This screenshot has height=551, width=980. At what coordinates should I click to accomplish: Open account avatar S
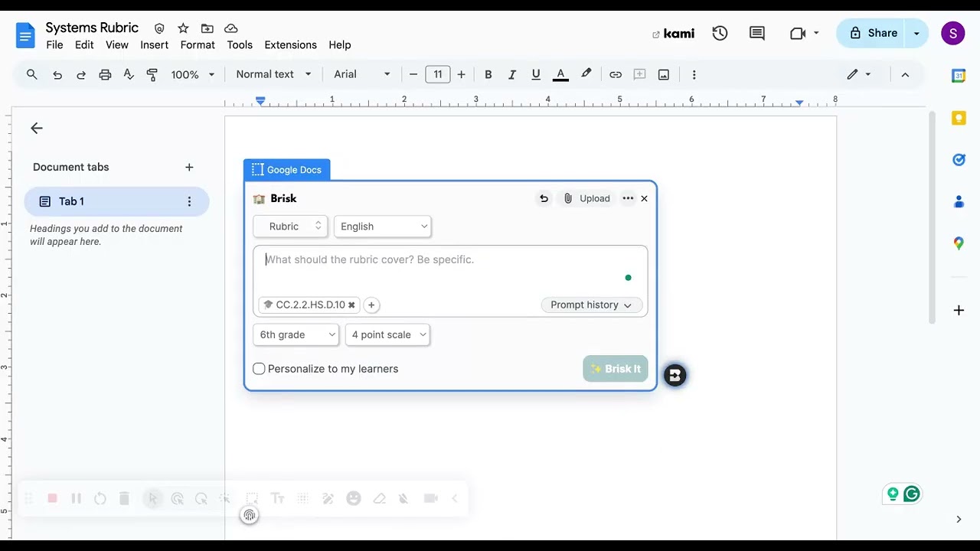click(x=952, y=33)
